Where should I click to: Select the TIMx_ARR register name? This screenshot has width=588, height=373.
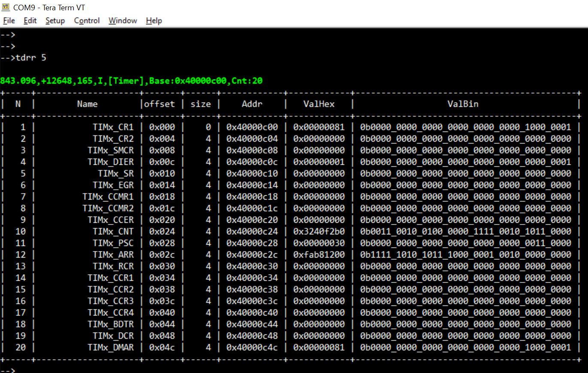(x=113, y=255)
